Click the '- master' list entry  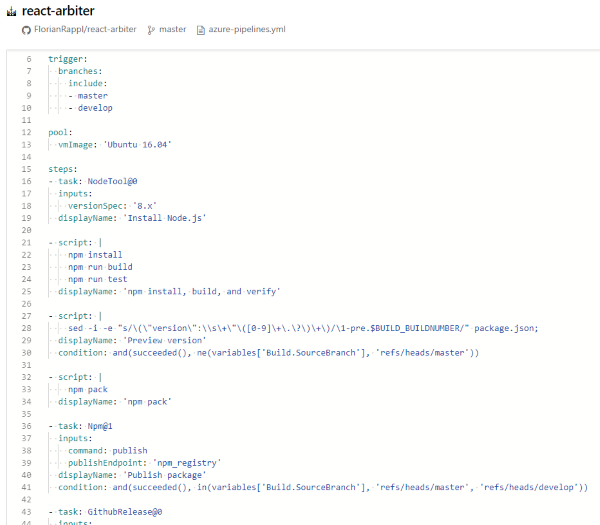coord(88,96)
